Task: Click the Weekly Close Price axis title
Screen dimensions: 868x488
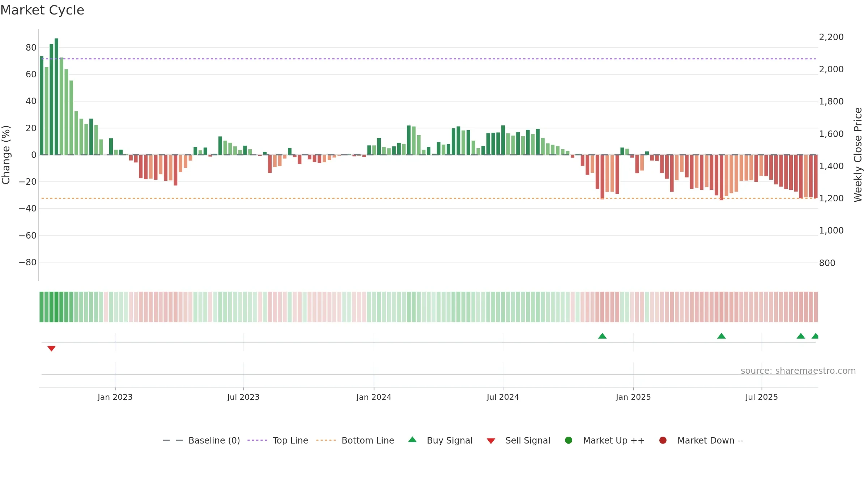Action: pos(858,155)
